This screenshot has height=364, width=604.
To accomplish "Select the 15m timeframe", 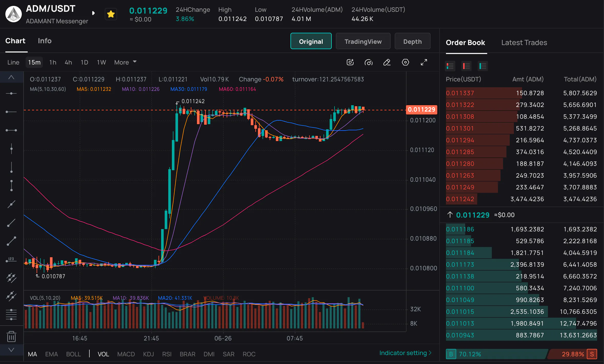I will [x=34, y=62].
